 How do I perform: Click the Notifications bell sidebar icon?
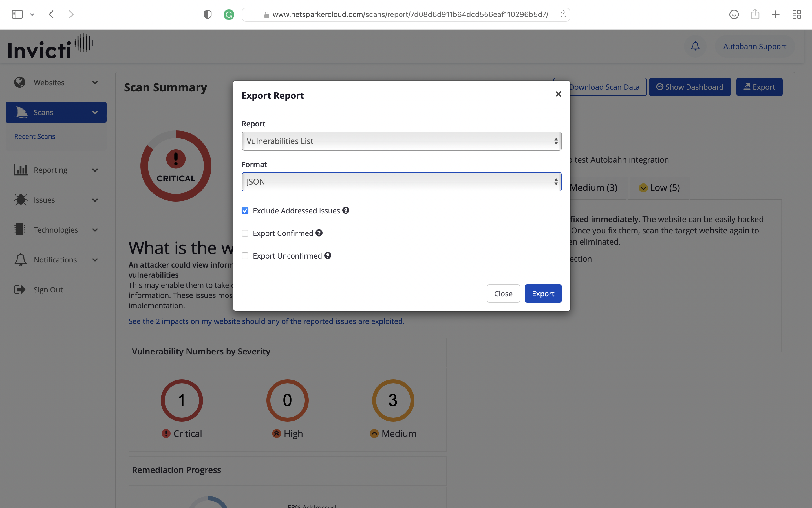coord(21,259)
